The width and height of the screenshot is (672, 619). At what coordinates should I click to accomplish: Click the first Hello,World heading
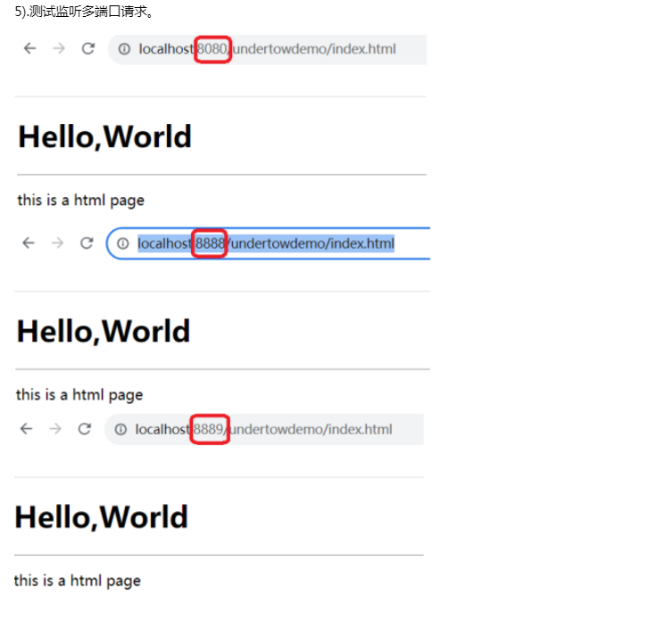tap(104, 137)
